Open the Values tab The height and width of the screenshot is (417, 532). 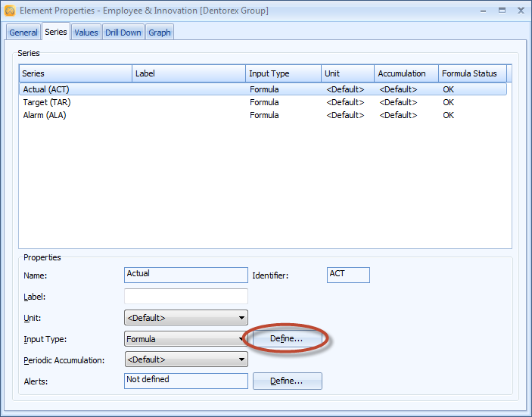(86, 33)
